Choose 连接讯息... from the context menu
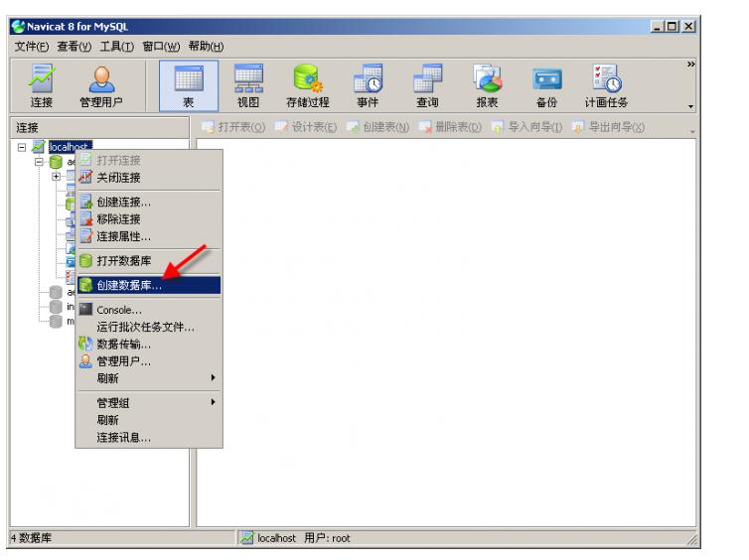The width and height of the screenshot is (749, 560). [x=149, y=437]
